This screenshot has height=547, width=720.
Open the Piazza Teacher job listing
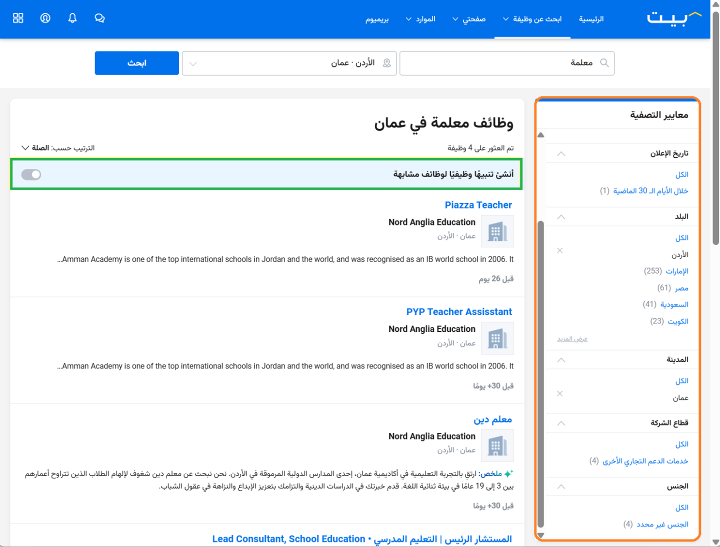(x=478, y=205)
